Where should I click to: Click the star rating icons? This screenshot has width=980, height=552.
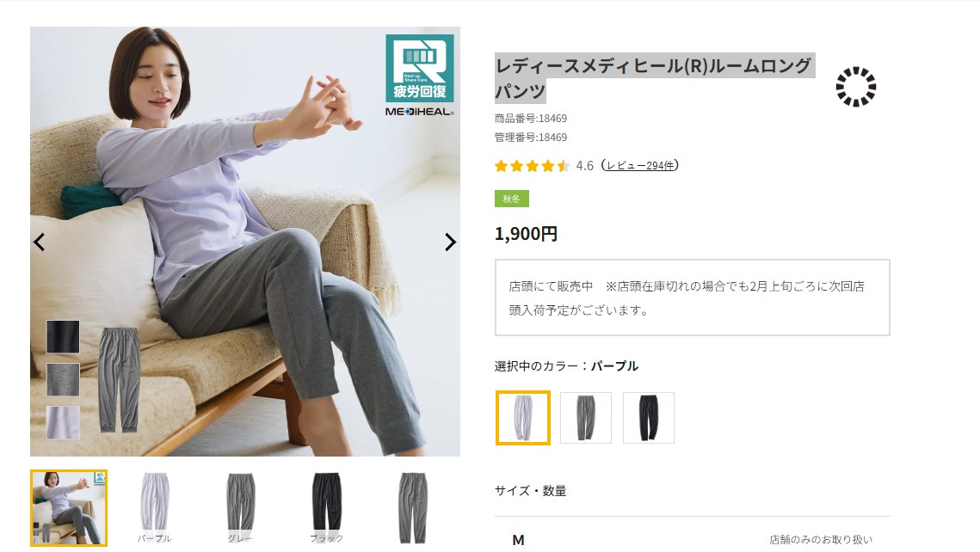[532, 165]
